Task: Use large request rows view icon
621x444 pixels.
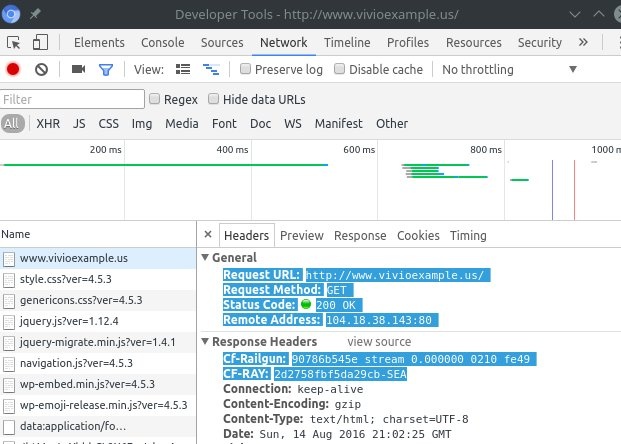Action: (x=183, y=69)
